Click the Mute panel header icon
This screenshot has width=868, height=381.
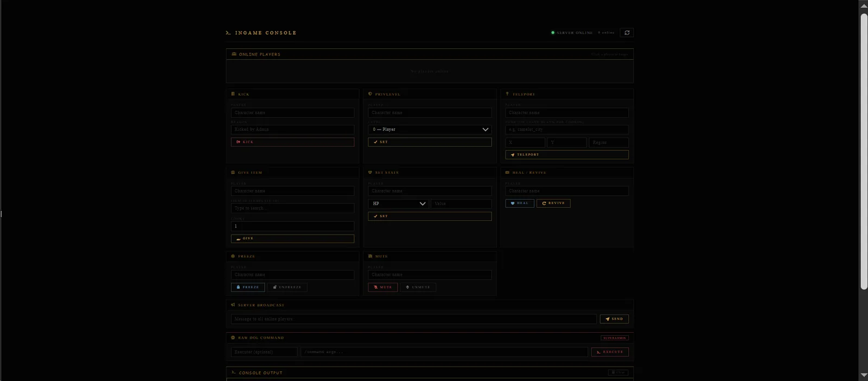click(x=370, y=256)
